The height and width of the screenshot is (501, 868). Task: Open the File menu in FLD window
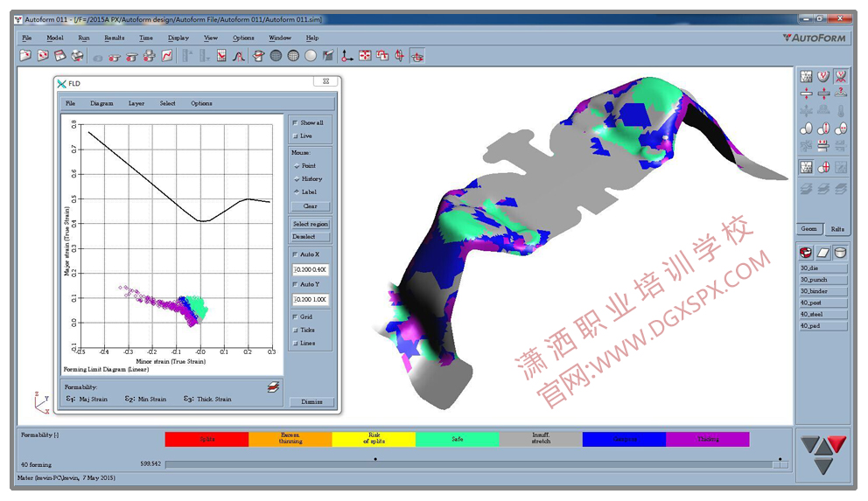(x=70, y=103)
